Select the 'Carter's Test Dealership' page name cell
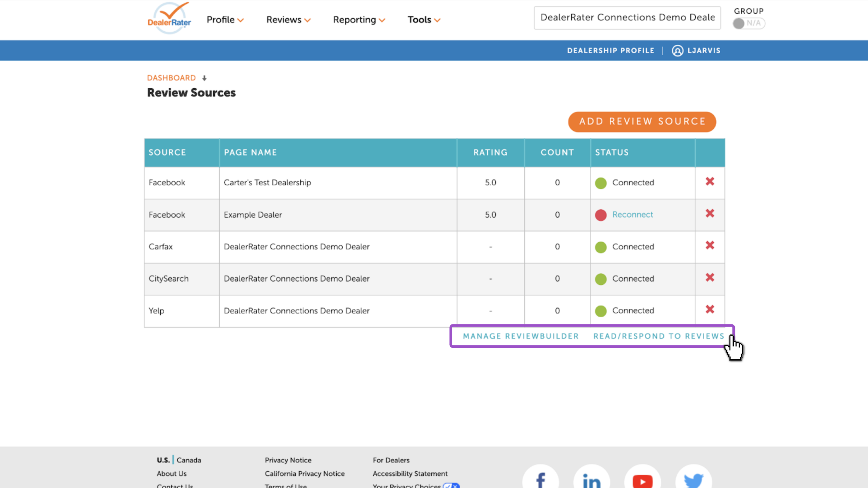Image resolution: width=868 pixels, height=488 pixels. coord(338,183)
